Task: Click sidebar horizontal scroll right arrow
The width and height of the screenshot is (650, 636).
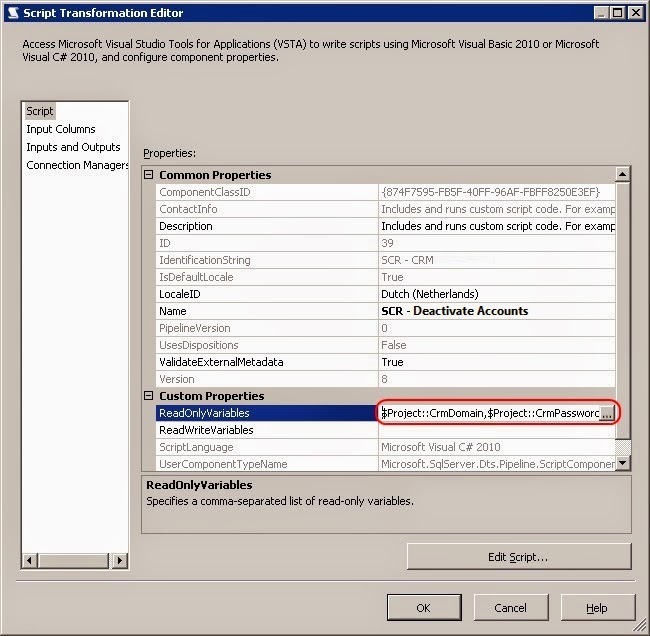Action: click(120, 561)
